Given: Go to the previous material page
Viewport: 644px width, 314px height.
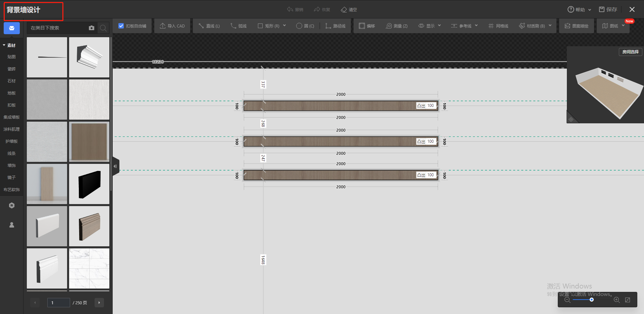Looking at the screenshot, I should (35, 303).
